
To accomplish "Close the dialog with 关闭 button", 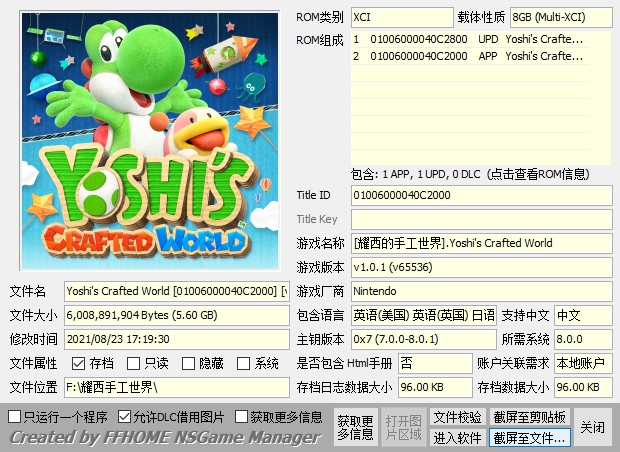I will coord(592,427).
